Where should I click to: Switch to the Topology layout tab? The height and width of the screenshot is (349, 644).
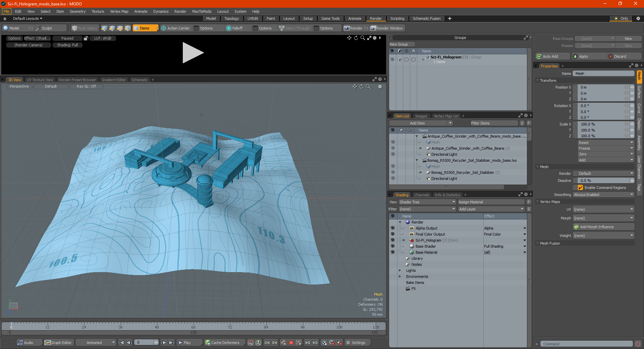pos(232,18)
